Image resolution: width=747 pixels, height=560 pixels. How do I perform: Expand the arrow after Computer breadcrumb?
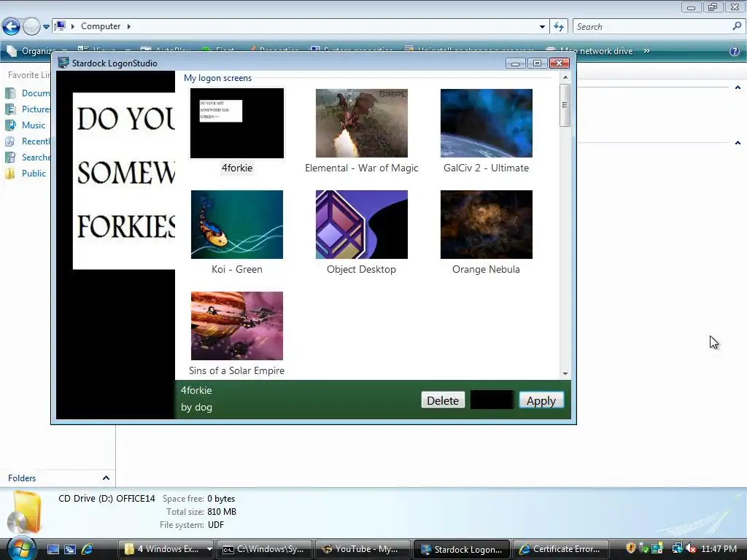tap(128, 26)
